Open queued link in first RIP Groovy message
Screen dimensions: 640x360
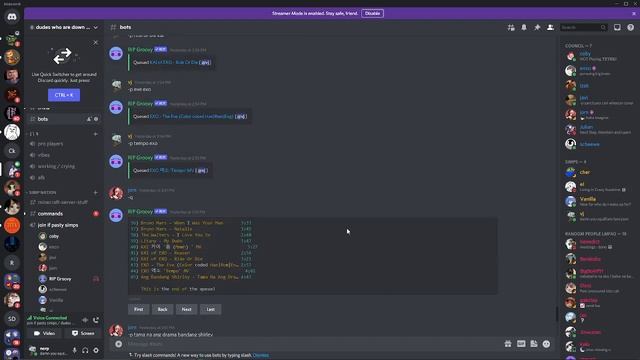(x=174, y=62)
